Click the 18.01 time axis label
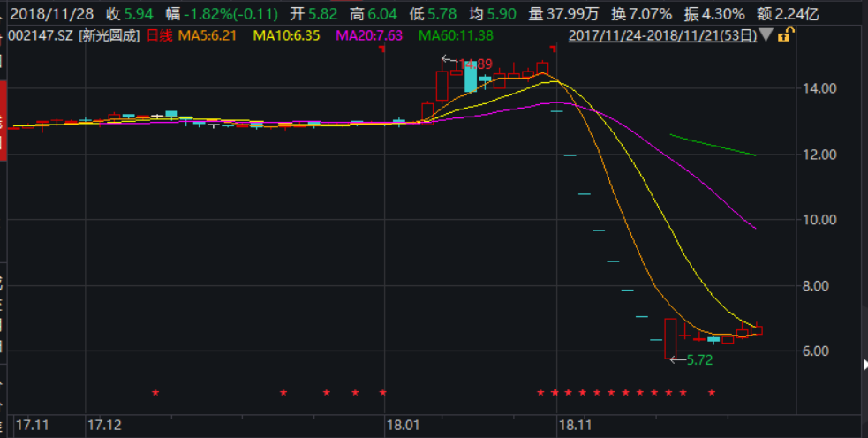Screen dimensions: 868x438 (403, 426)
